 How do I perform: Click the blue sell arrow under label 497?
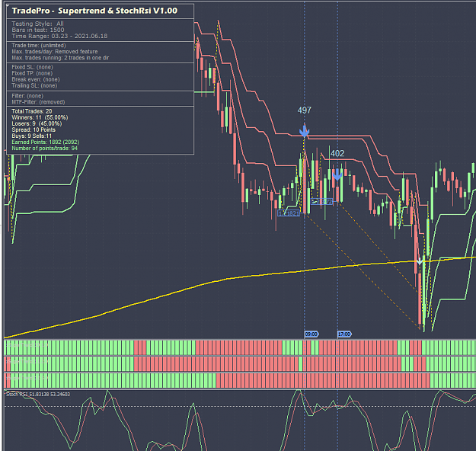[x=304, y=131]
